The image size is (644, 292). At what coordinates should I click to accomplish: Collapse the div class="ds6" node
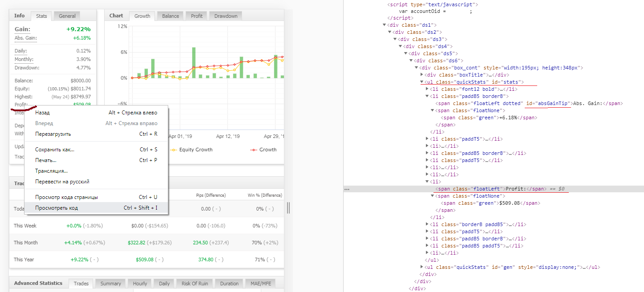(x=411, y=61)
